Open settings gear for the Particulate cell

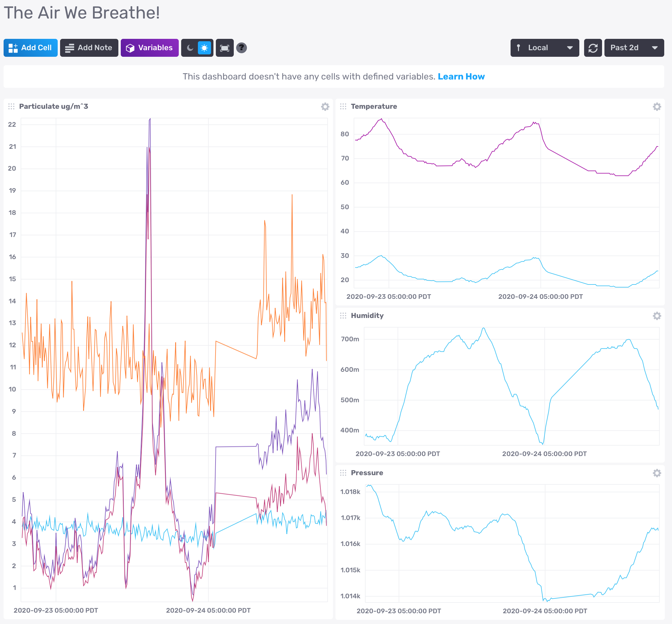pyautogui.click(x=325, y=107)
